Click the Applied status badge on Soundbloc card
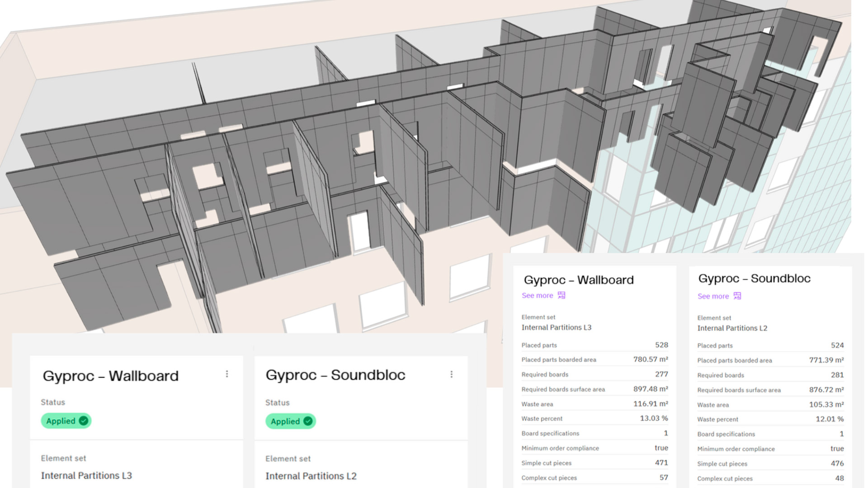This screenshot has height=488, width=868. click(290, 421)
